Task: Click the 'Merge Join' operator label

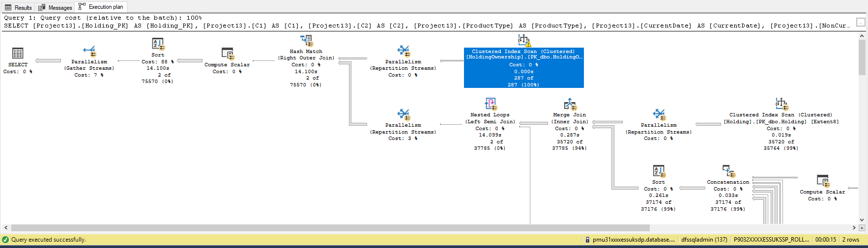Action: 570,114
